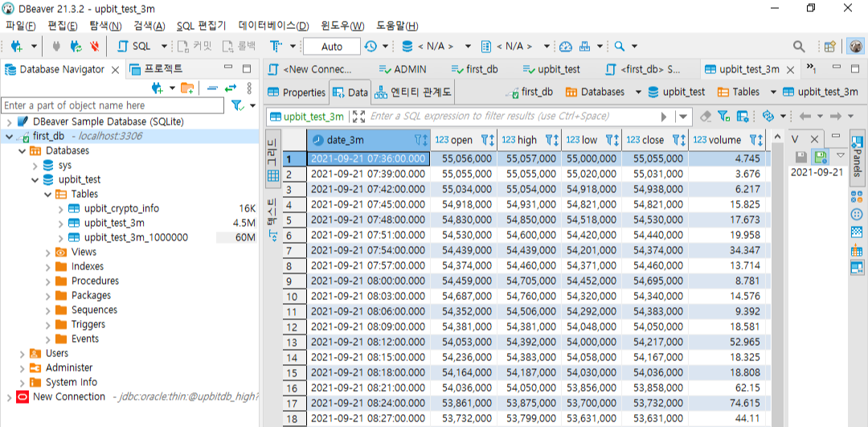Click the transaction mode icon next to Auto
868x427 pixels.
276,47
